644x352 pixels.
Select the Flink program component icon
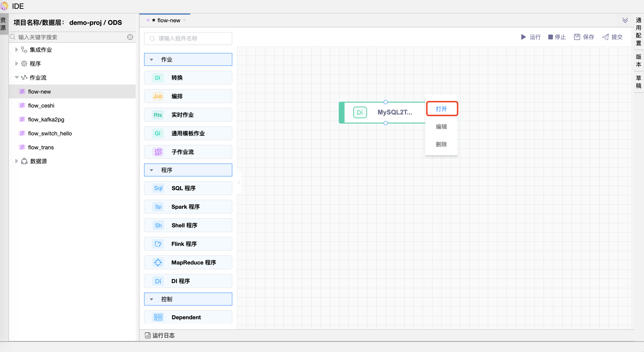pyautogui.click(x=158, y=244)
